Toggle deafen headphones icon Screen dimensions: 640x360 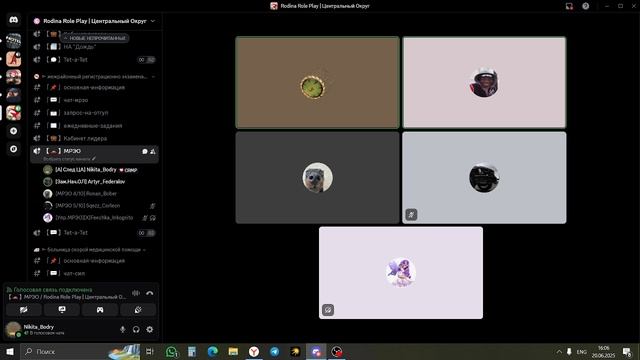tap(136, 329)
